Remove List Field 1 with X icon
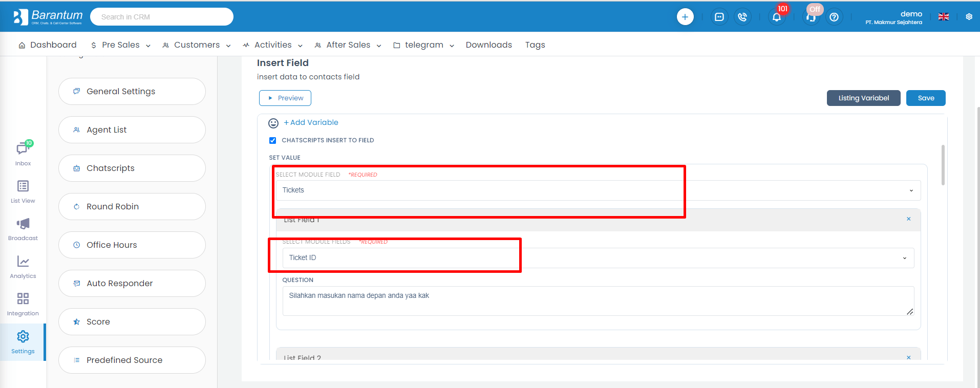Screen dimensions: 980x388 click(909, 219)
